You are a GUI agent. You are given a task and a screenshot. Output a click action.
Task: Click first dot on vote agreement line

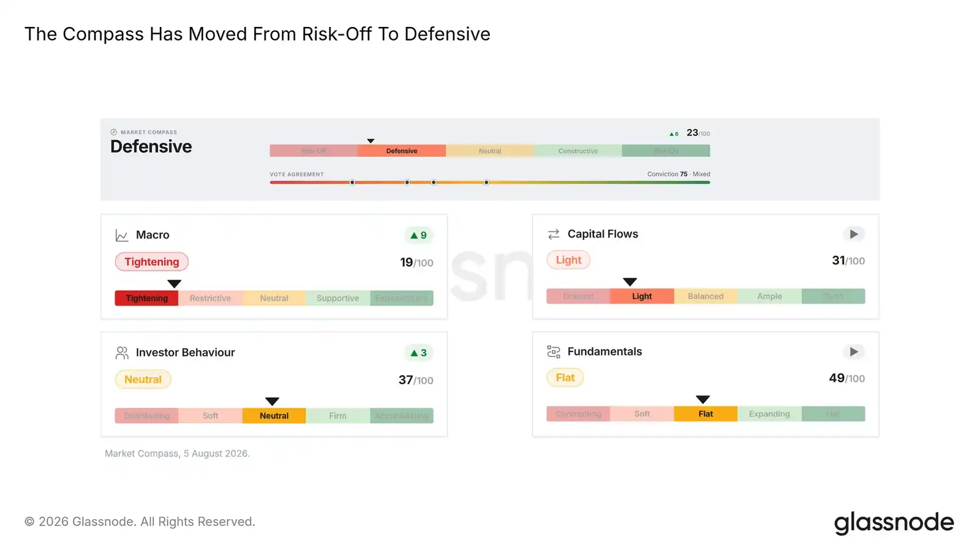[x=352, y=182]
